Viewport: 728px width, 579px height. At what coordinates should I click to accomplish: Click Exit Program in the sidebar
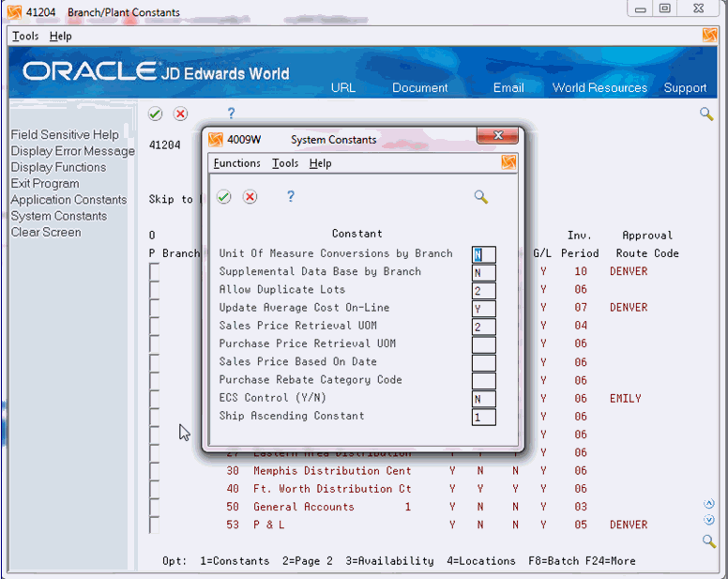pyautogui.click(x=45, y=183)
